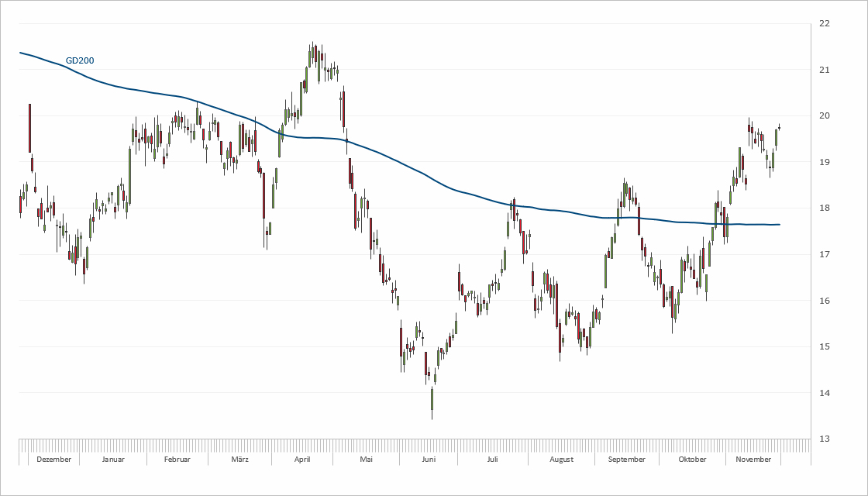Pick the März month label
This screenshot has height=496, width=868.
coord(240,460)
